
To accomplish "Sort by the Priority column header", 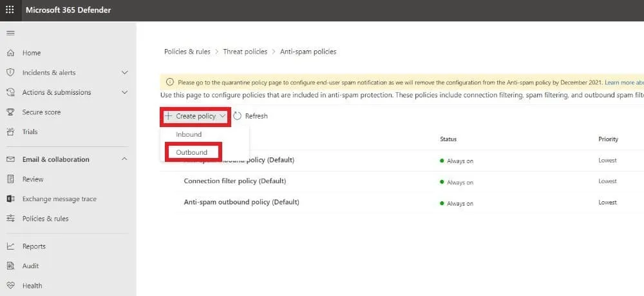I will pyautogui.click(x=608, y=139).
